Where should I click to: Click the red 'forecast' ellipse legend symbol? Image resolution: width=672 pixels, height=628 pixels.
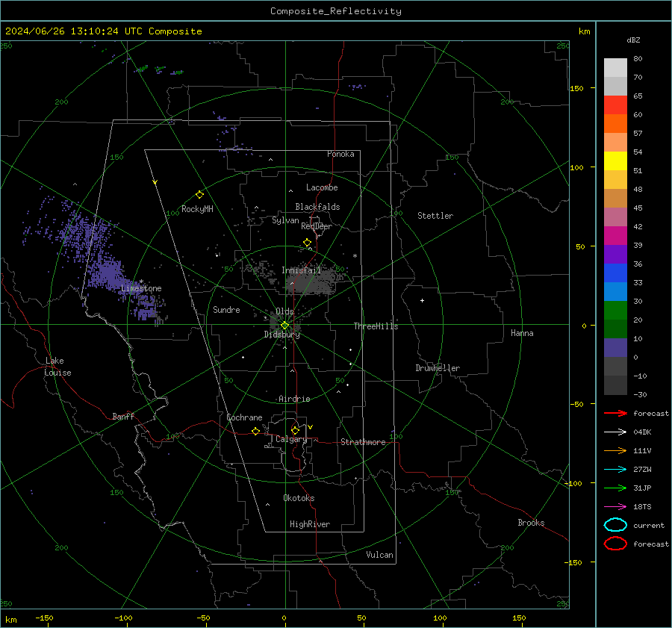[615, 544]
